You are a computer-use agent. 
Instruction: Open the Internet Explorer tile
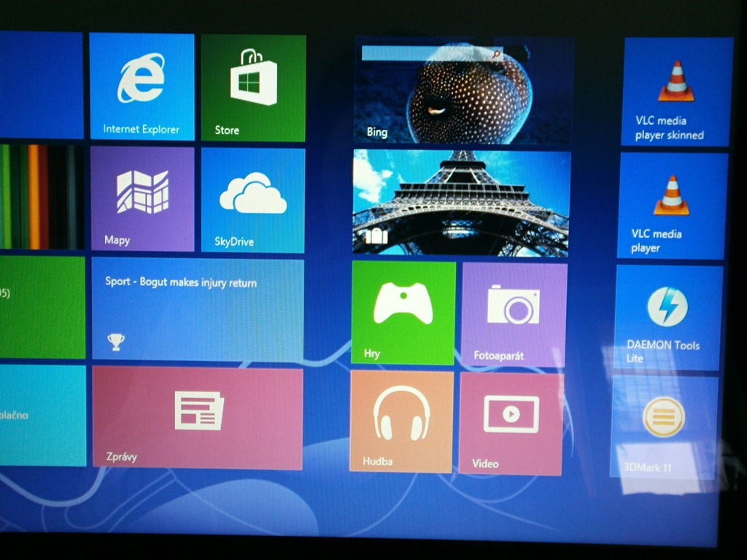tap(142, 86)
